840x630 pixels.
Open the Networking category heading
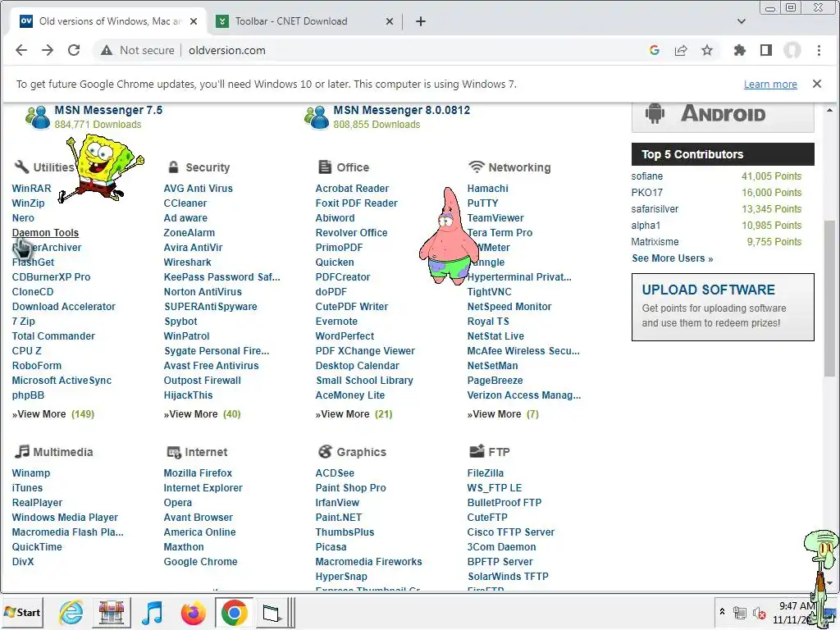[x=519, y=167]
